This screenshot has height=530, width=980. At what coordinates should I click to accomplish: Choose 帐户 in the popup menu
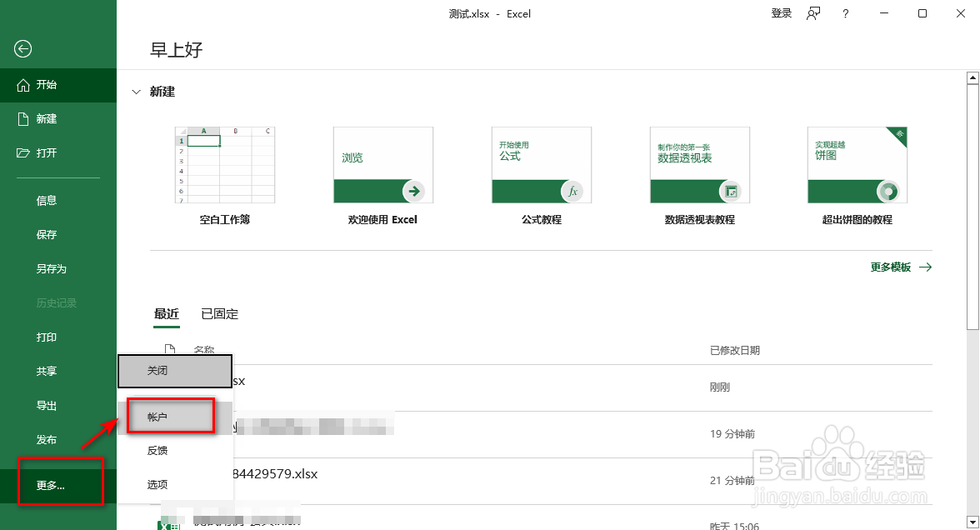[175, 417]
